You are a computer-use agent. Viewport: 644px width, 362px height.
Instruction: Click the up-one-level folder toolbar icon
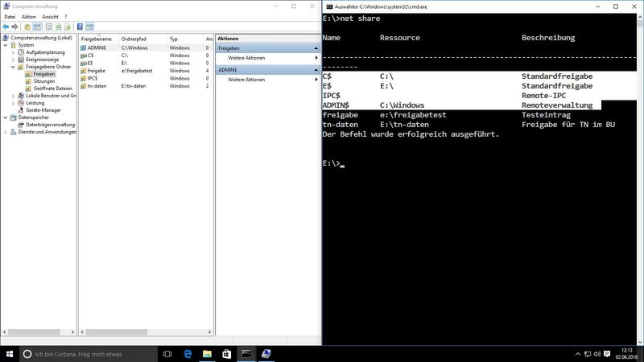tap(27, 27)
